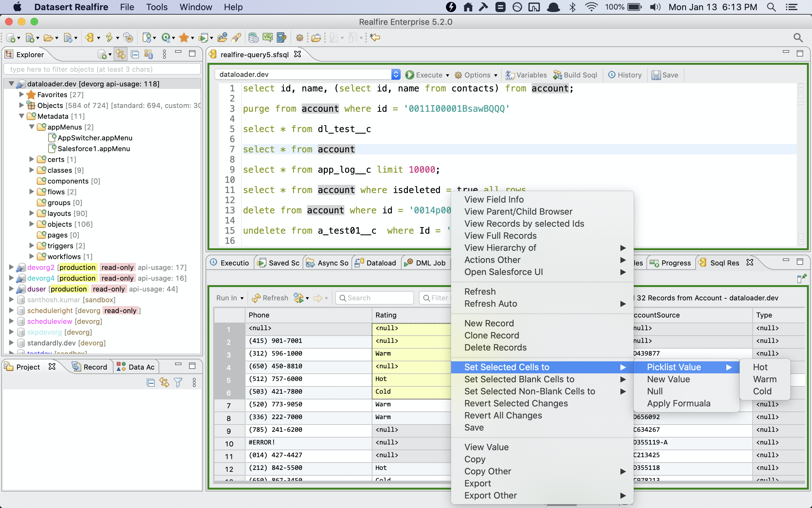Click the Last Edit Location arrow icon
The image size is (812, 508).
375,38
